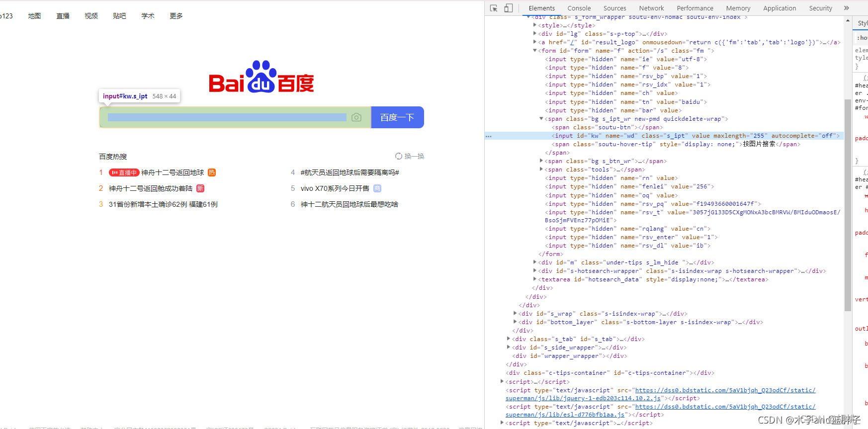Screen dimensions: 868x429
Task: Activate the inspect element picker icon
Action: (494, 8)
